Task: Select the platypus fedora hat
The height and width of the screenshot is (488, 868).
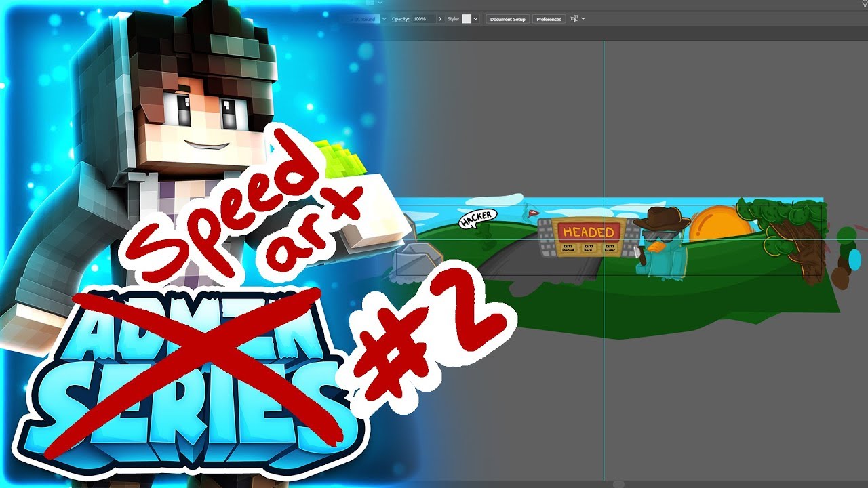Action: point(661,220)
